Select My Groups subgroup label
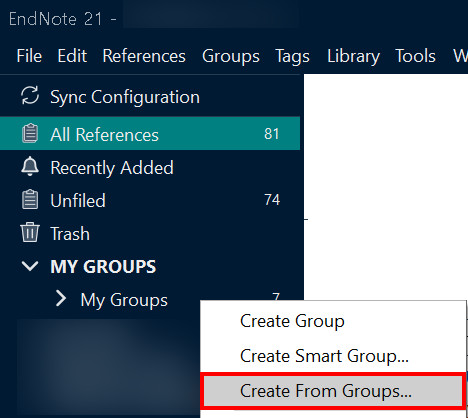The image size is (468, 418). click(x=124, y=300)
